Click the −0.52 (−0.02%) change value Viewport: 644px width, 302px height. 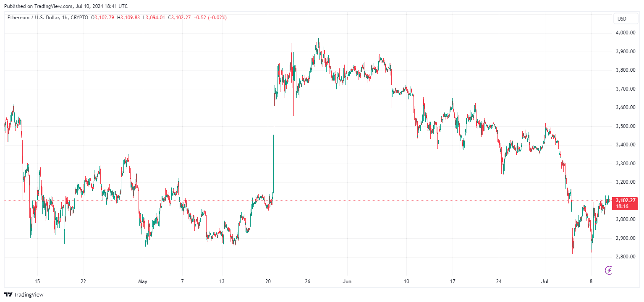click(x=210, y=18)
